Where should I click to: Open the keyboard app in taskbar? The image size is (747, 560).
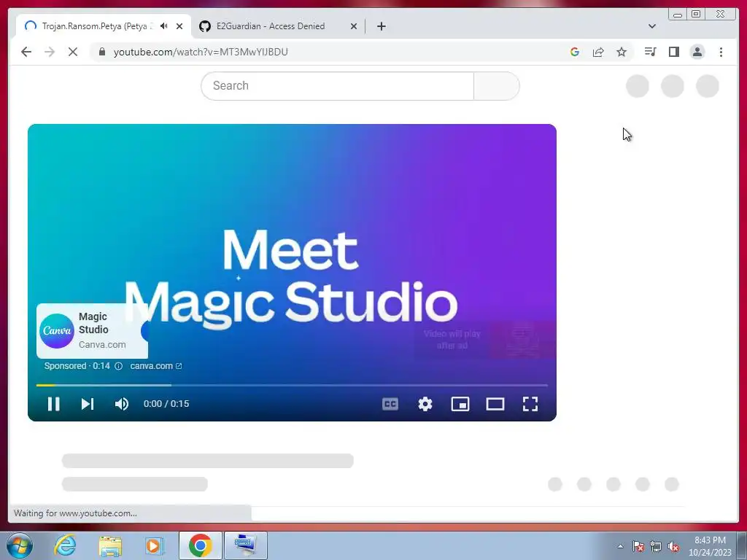(246, 545)
